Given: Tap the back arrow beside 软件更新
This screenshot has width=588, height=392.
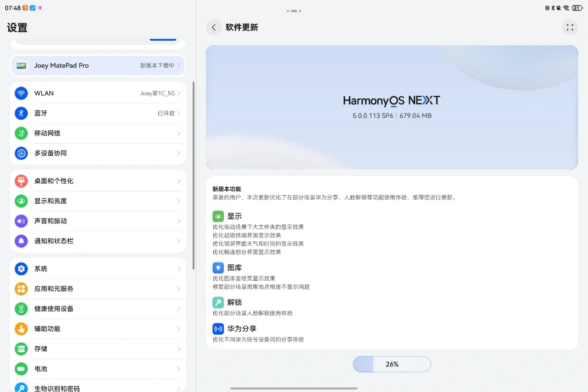Looking at the screenshot, I should click(214, 27).
